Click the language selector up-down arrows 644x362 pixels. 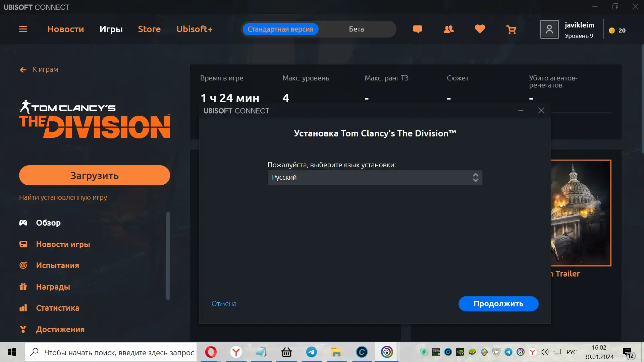tap(475, 177)
